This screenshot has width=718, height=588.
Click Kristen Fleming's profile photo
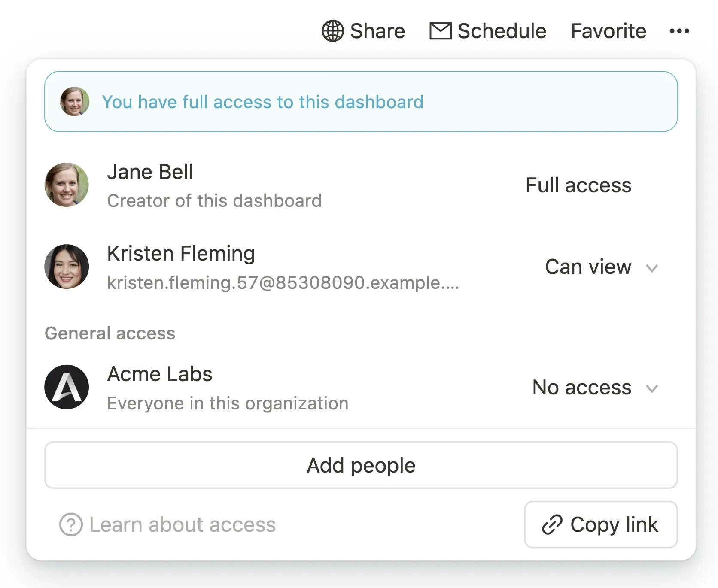coord(67,267)
